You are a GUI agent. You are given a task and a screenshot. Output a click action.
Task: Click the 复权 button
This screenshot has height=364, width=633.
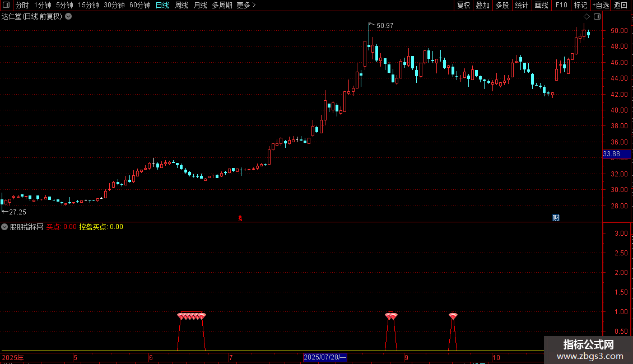(x=463, y=5)
